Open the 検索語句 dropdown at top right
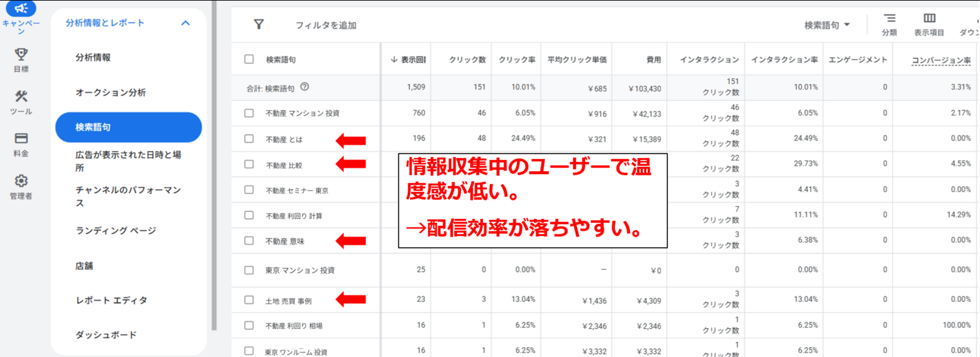Screen dimensions: 980x357 click(827, 25)
